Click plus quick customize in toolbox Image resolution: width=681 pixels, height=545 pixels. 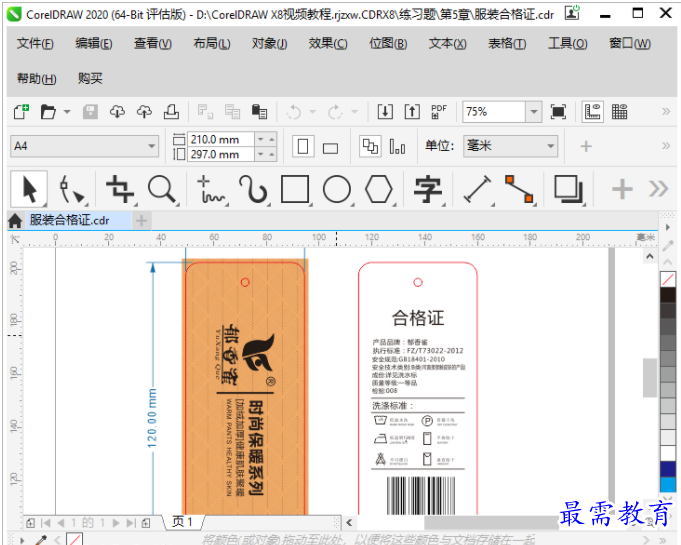(622, 189)
